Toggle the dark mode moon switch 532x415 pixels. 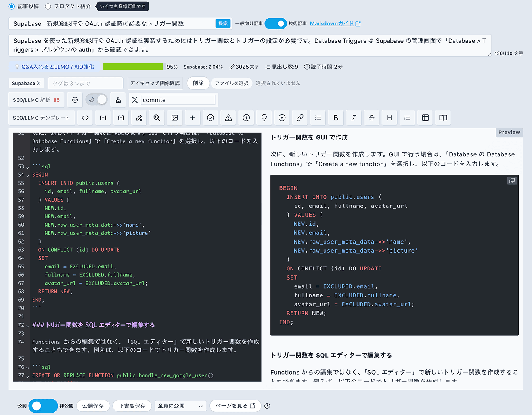(x=97, y=100)
